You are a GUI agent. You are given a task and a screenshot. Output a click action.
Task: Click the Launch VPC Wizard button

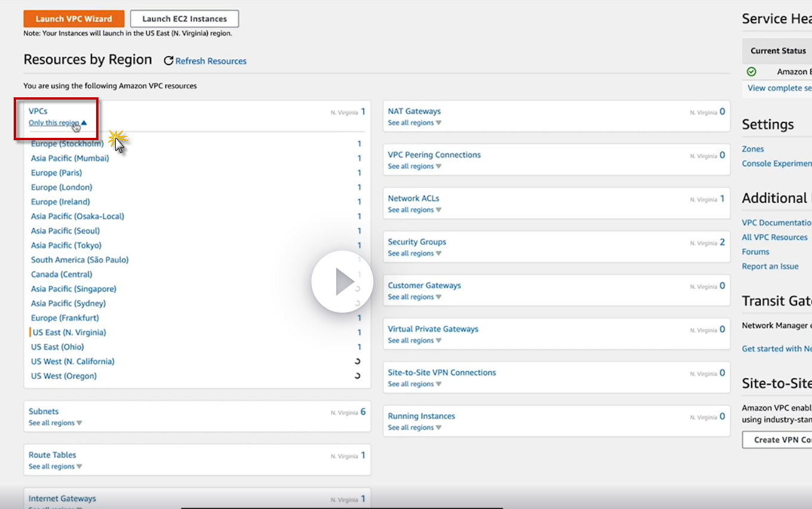coord(74,18)
